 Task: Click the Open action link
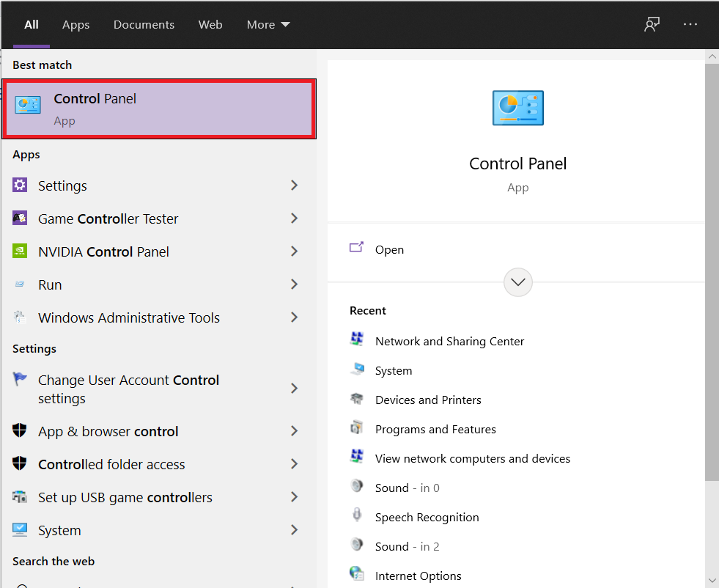pos(389,250)
